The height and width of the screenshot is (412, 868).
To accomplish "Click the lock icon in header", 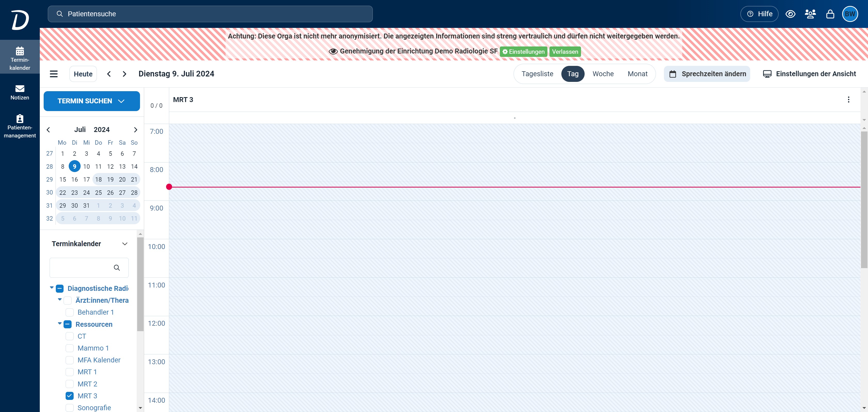I will coord(830,14).
